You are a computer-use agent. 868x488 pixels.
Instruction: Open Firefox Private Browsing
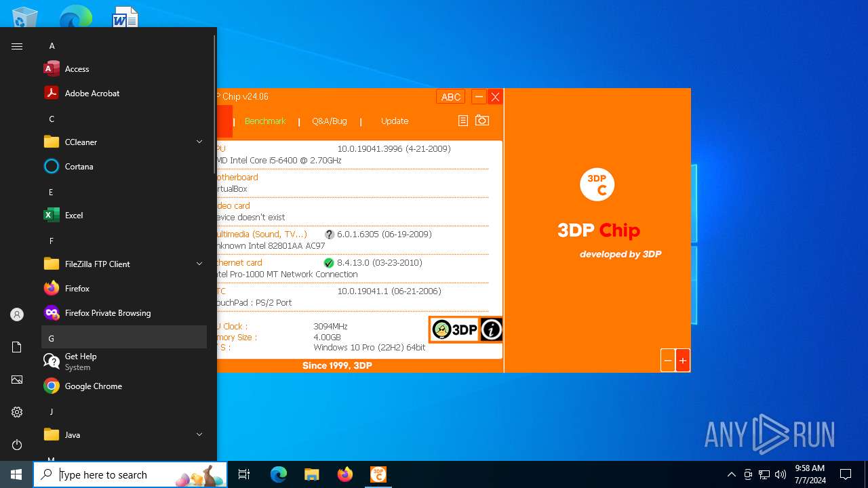tap(124, 313)
